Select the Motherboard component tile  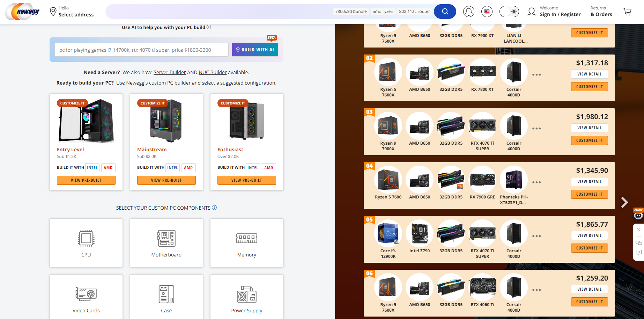click(166, 243)
